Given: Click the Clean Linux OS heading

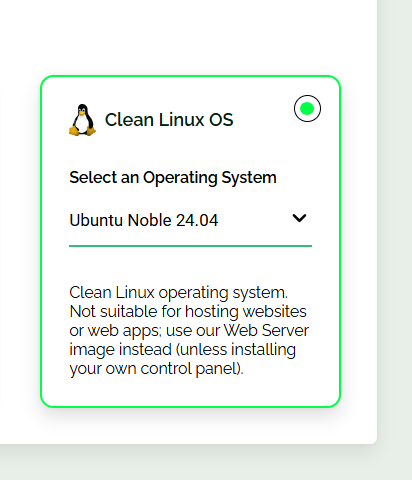Looking at the screenshot, I should (169, 120).
